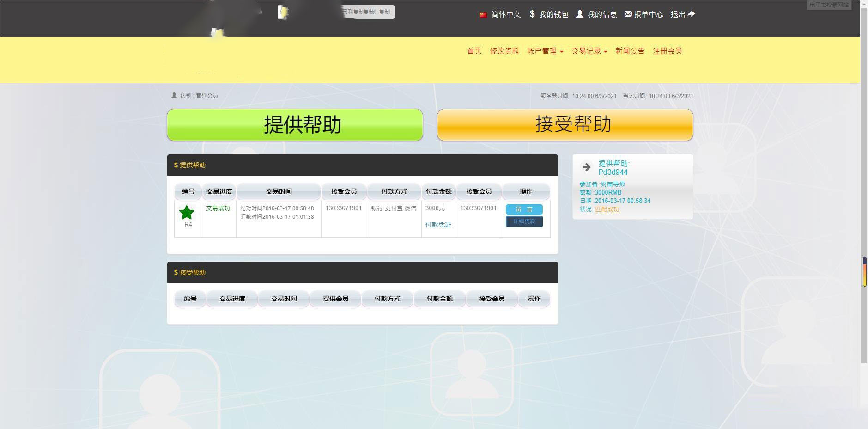The image size is (868, 429).
Task: Click the page vertical scrollbar
Action: pos(864,185)
